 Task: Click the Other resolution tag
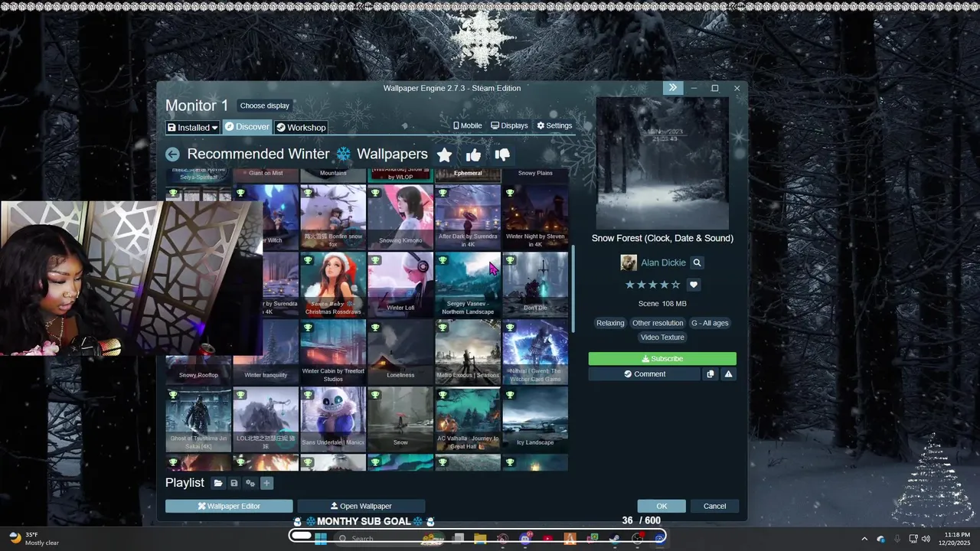point(658,323)
